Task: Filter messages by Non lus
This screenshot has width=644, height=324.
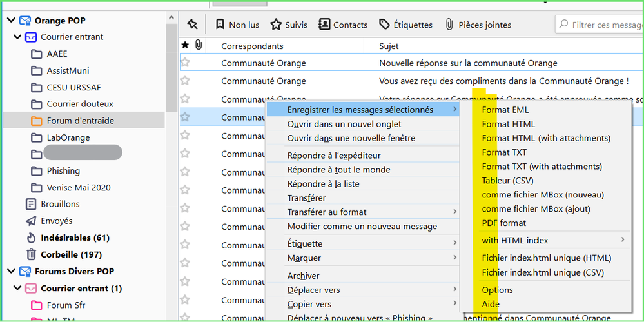Action: (237, 25)
